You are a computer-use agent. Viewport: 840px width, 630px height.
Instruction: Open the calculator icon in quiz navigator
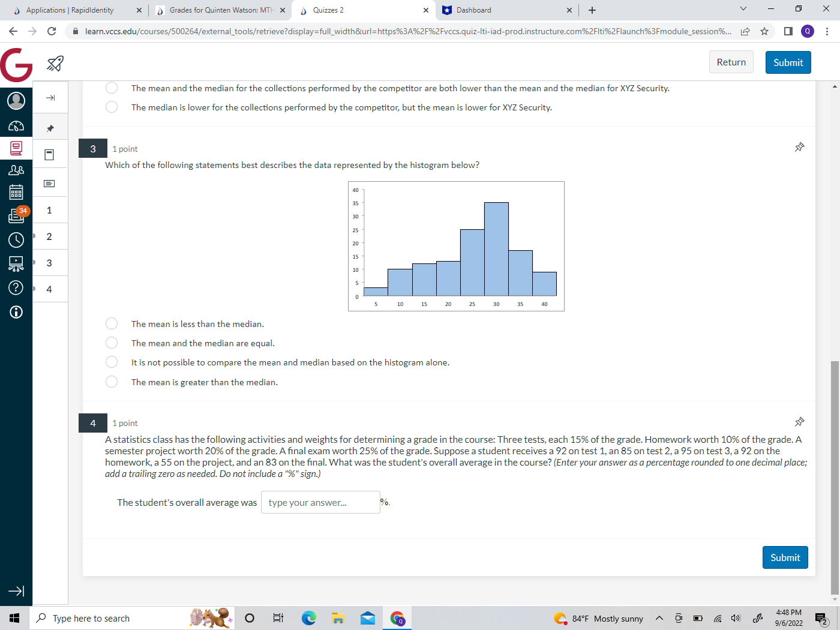pyautogui.click(x=50, y=155)
